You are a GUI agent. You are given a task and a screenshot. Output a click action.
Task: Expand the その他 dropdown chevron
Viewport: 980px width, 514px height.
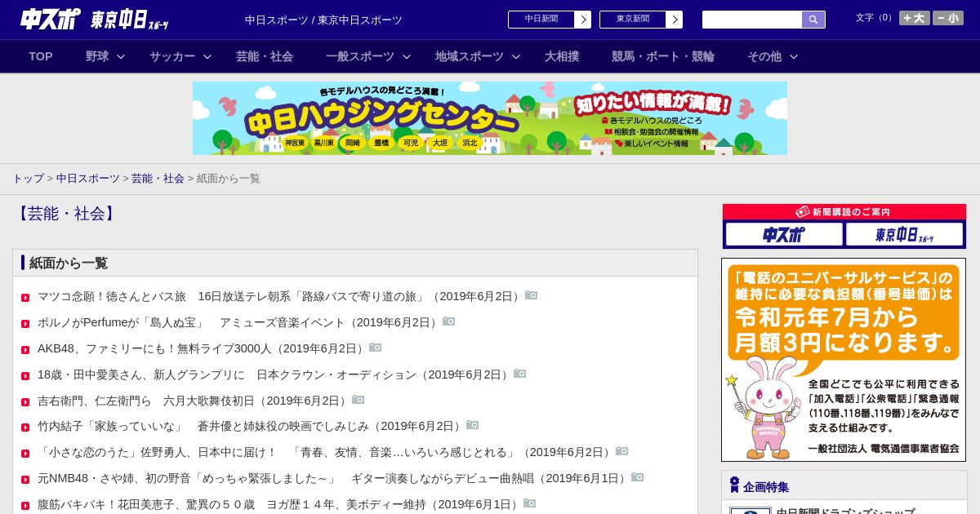794,56
